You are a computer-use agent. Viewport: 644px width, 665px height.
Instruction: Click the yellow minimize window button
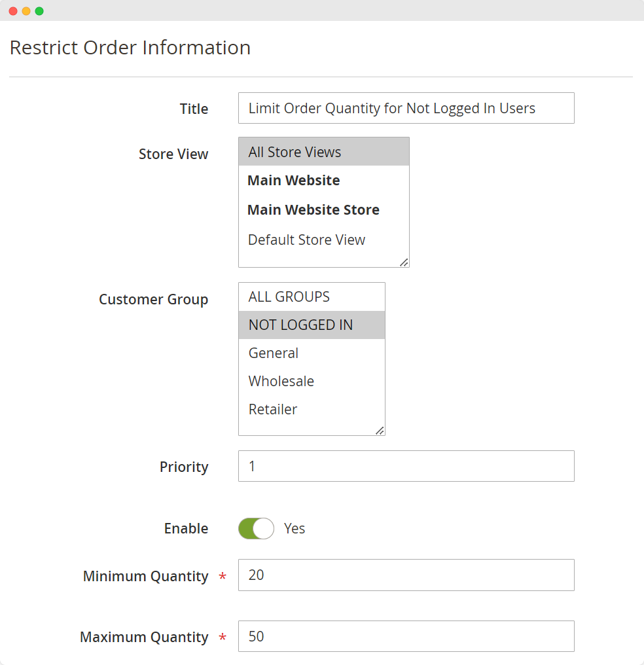(26, 11)
